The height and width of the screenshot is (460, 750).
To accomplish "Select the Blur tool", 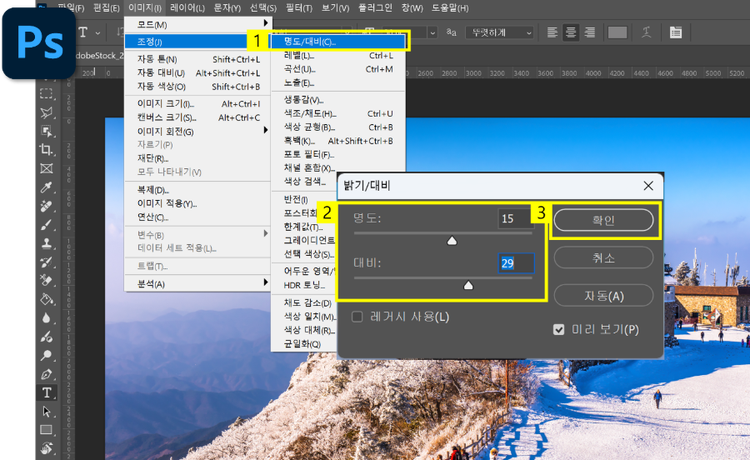I will point(46,318).
